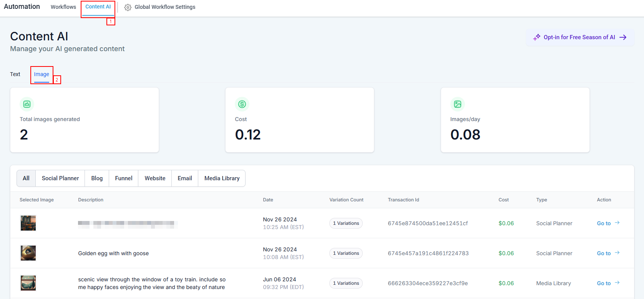Open the golden egg goose thumbnail

(x=28, y=253)
